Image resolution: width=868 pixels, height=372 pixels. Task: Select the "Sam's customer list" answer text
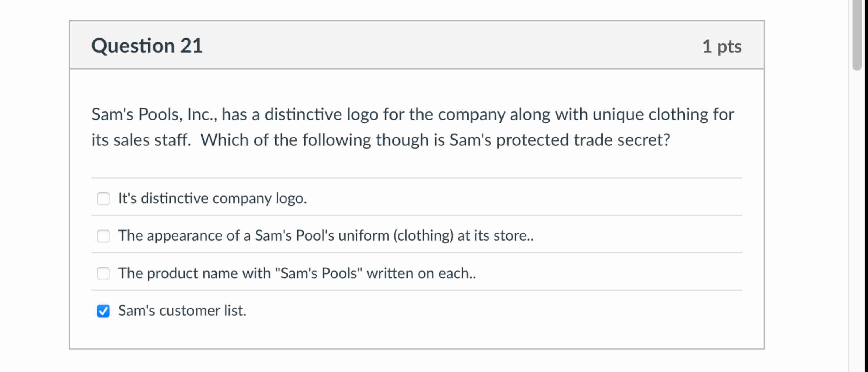[x=182, y=311]
